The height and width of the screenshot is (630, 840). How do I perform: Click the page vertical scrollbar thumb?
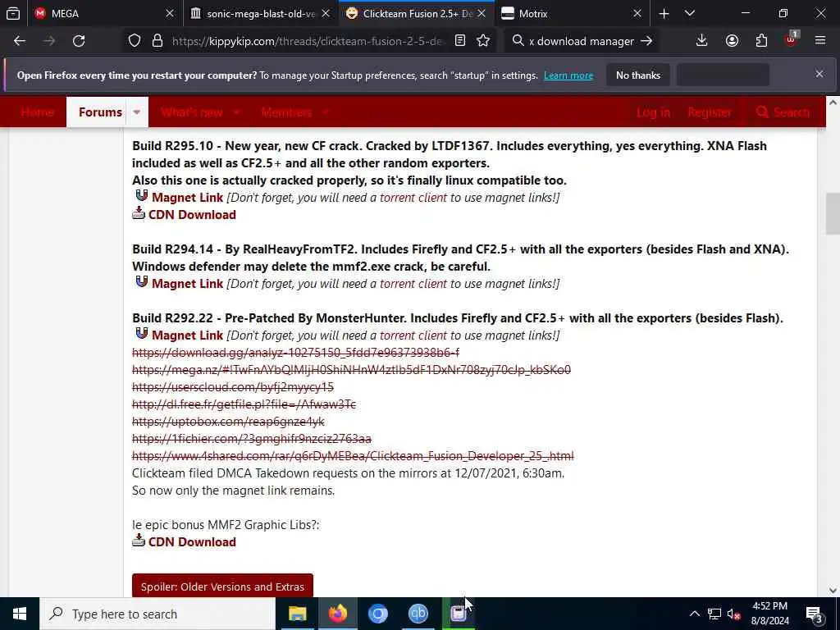click(833, 214)
